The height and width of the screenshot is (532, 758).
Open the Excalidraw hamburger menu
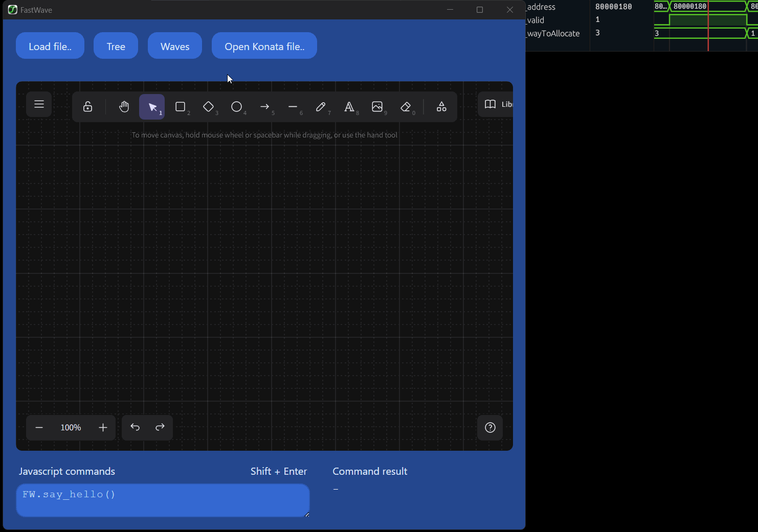click(39, 104)
